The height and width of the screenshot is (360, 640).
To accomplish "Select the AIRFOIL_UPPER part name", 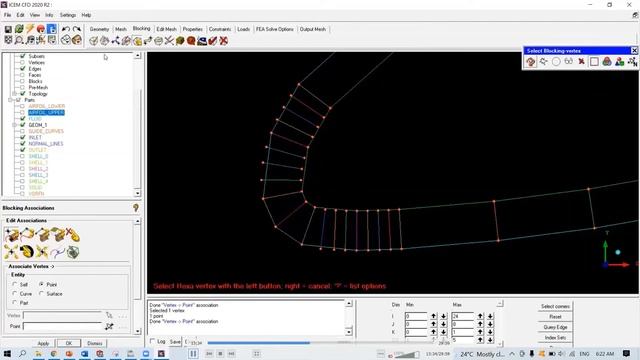I will click(46, 113).
